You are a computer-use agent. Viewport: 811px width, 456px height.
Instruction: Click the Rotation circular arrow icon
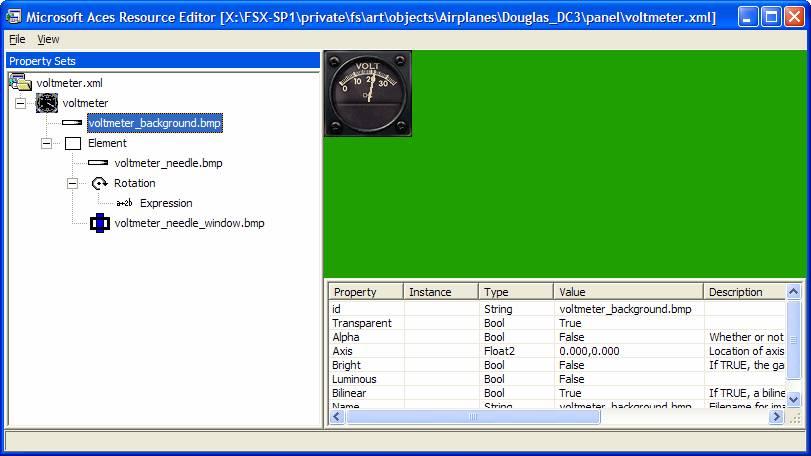[99, 183]
